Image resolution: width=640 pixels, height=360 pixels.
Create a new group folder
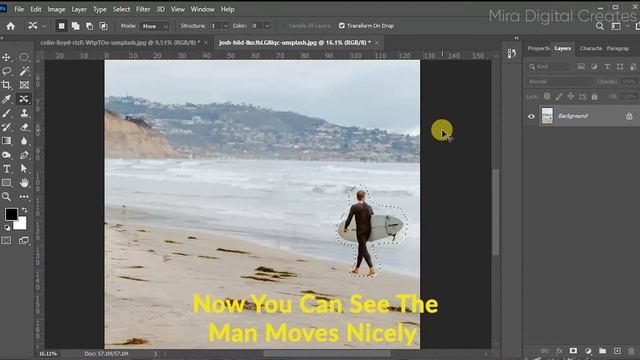coord(602,351)
